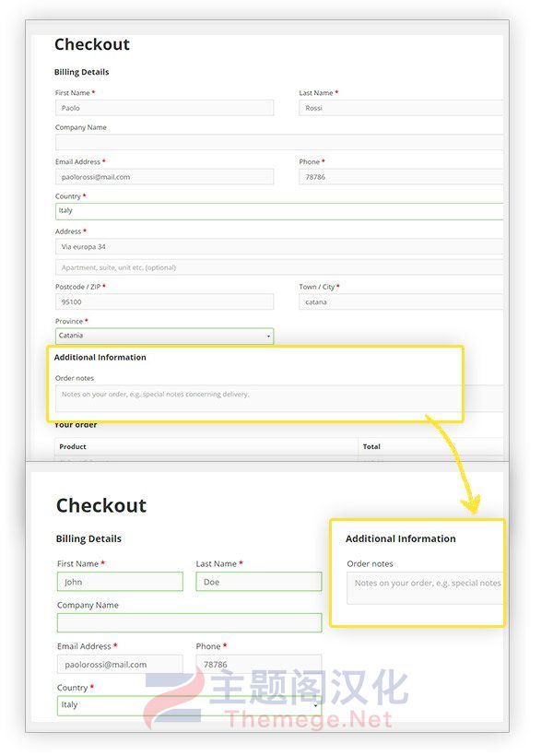Click Order notes label in bottom form
This screenshot has height=756, width=553.
[x=370, y=563]
